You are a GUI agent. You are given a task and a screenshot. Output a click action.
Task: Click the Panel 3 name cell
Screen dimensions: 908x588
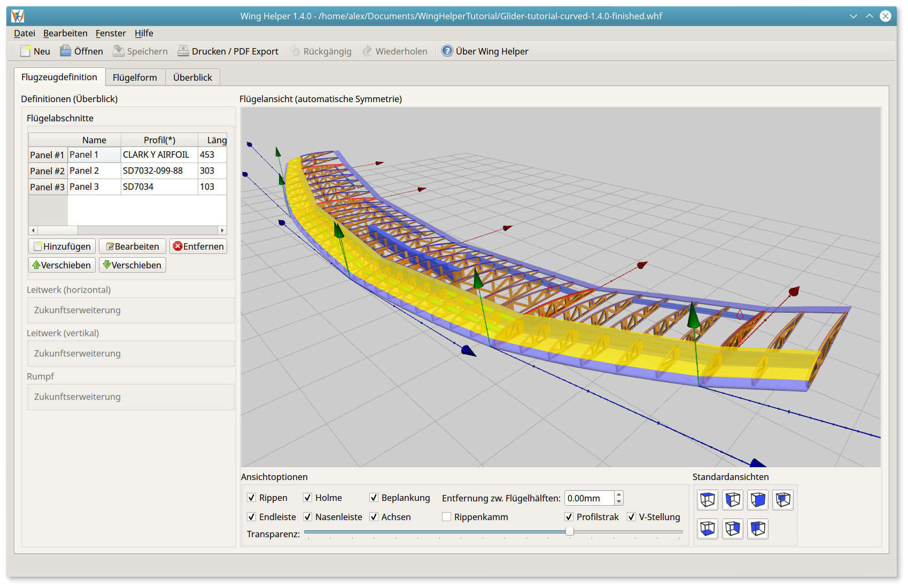coord(94,187)
